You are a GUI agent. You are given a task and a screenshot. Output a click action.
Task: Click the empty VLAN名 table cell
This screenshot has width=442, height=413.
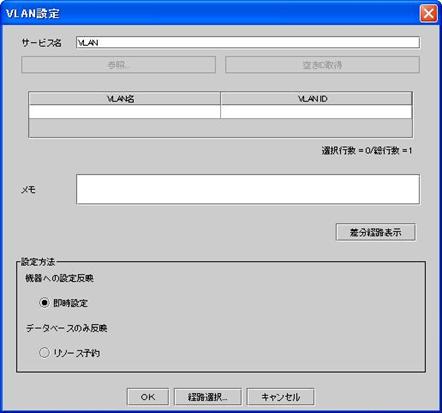pos(124,112)
